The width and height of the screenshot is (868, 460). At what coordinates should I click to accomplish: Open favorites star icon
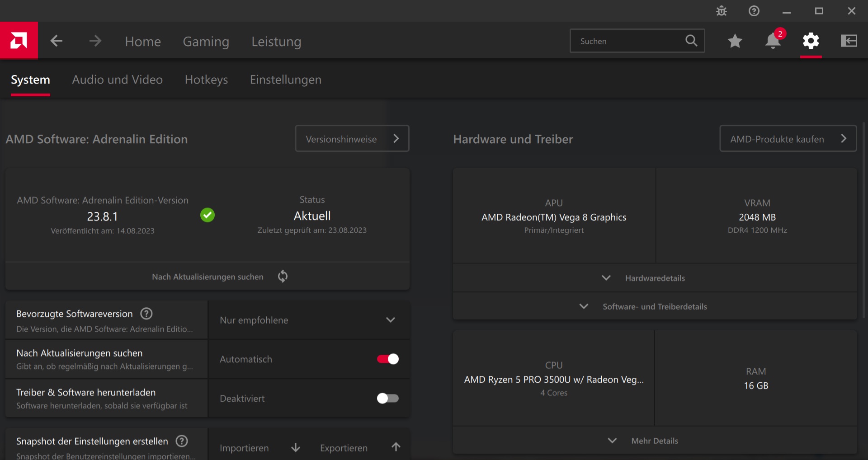click(735, 41)
